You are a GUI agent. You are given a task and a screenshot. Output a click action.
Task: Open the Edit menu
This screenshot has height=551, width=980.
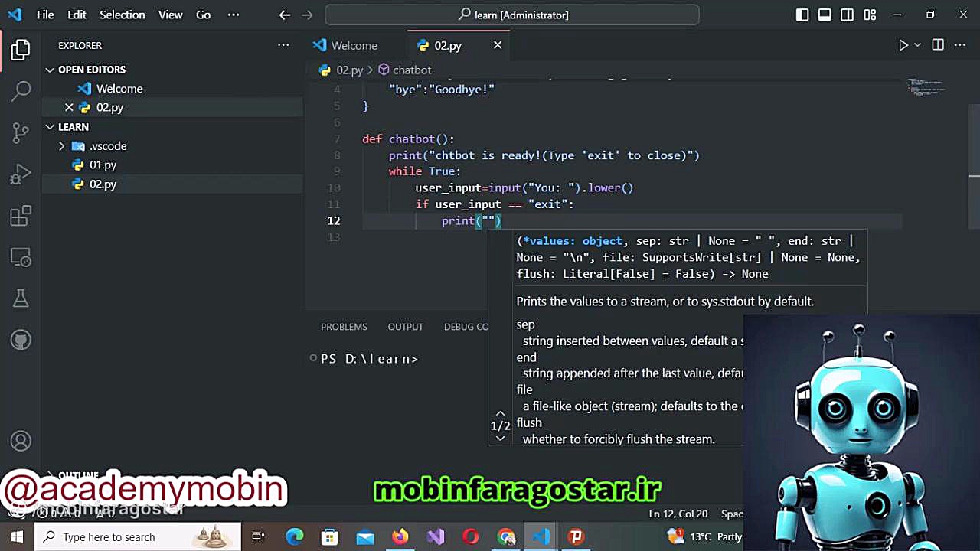click(x=77, y=15)
